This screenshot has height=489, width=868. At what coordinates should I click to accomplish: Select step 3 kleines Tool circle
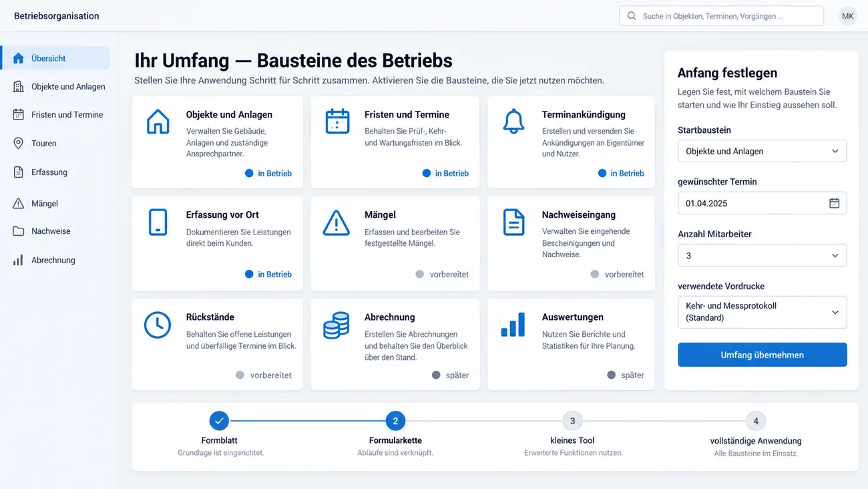coord(572,421)
